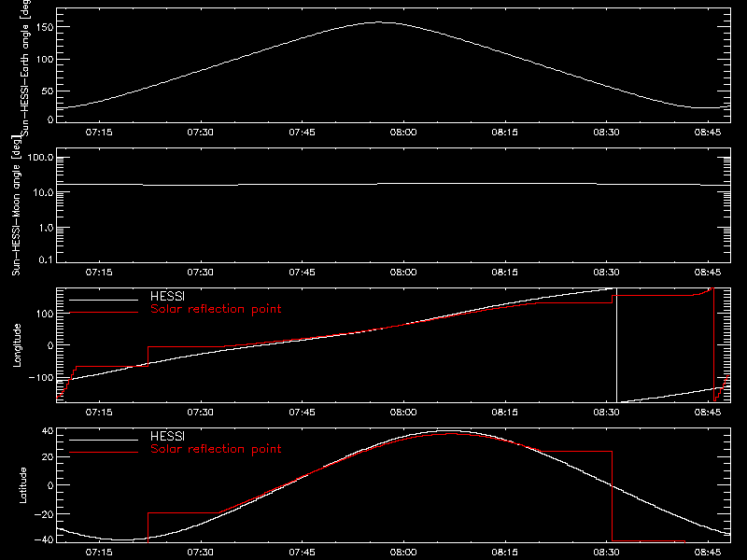Click 08:45 tick under Sun-HESSI-Earth plot
Image resolution: width=747 pixels, height=560 pixels.
click(708, 133)
